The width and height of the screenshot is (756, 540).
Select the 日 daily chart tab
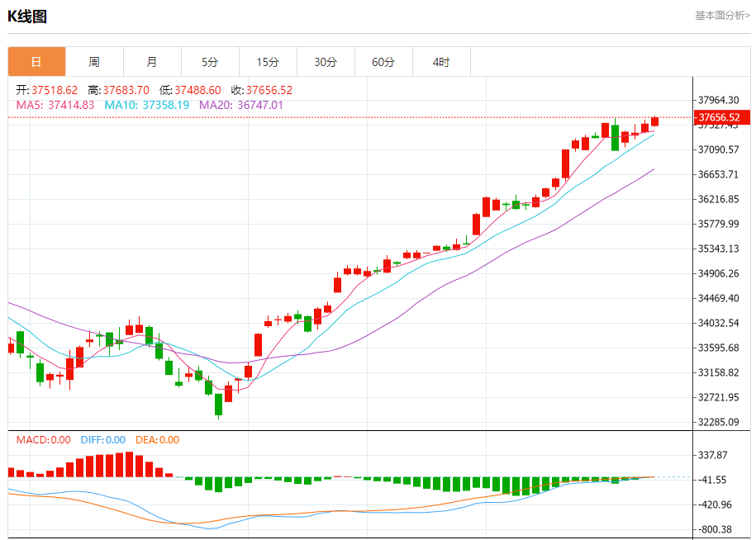36,62
